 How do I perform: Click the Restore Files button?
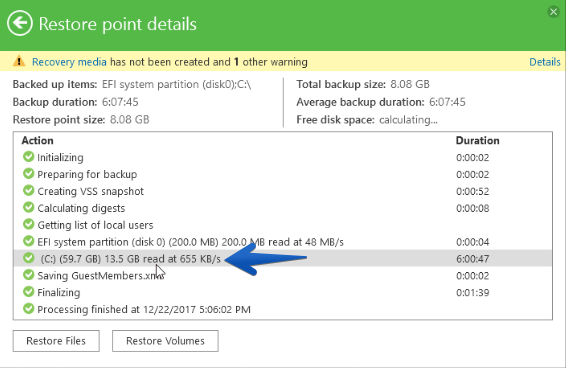(x=56, y=341)
